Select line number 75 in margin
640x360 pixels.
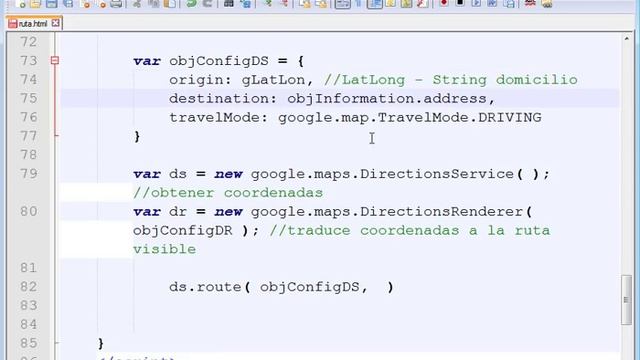29,98
